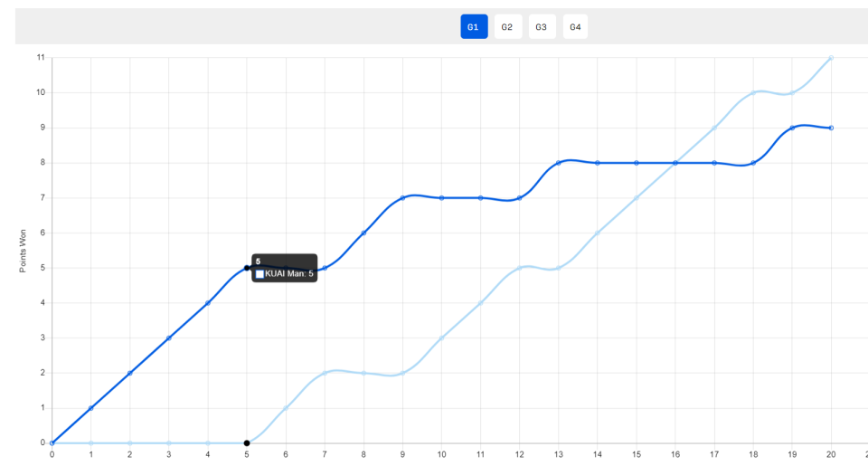Click the white color swatch in the KUAI Man tooltip
The height and width of the screenshot is (466, 868).
[x=259, y=274]
